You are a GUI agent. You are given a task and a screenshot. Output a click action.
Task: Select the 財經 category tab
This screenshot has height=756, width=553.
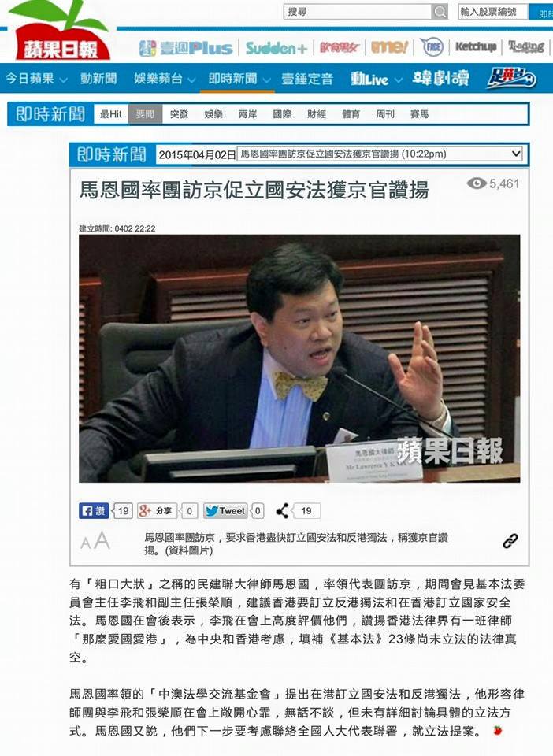[x=316, y=114]
